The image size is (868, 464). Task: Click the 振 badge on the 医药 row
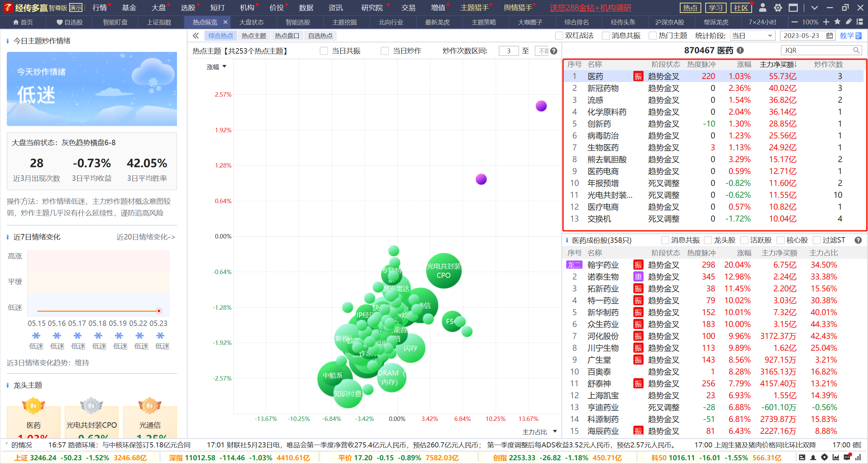click(x=638, y=76)
